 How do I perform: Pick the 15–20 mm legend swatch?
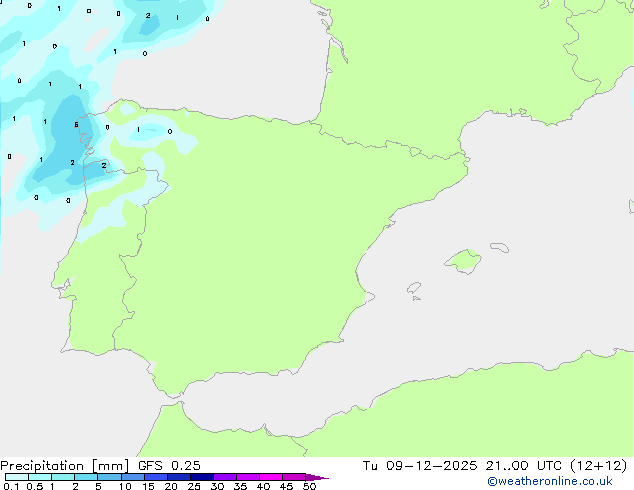(156, 477)
